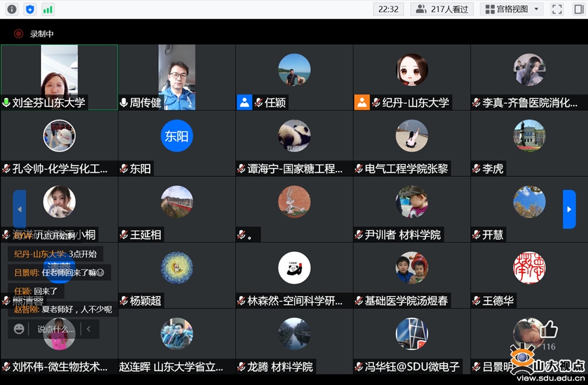Go to next page of participants
The width and height of the screenshot is (588, 385).
569,209
